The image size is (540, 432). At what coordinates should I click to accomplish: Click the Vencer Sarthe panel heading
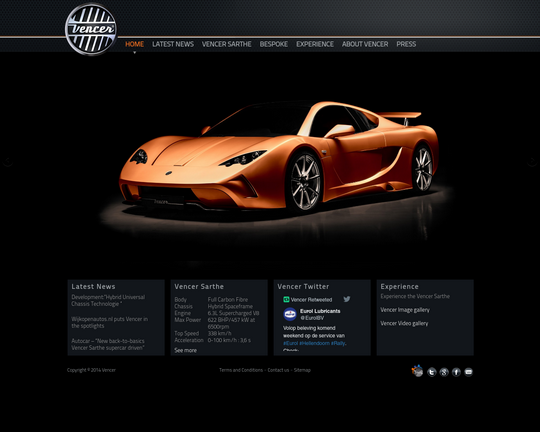pyautogui.click(x=199, y=287)
